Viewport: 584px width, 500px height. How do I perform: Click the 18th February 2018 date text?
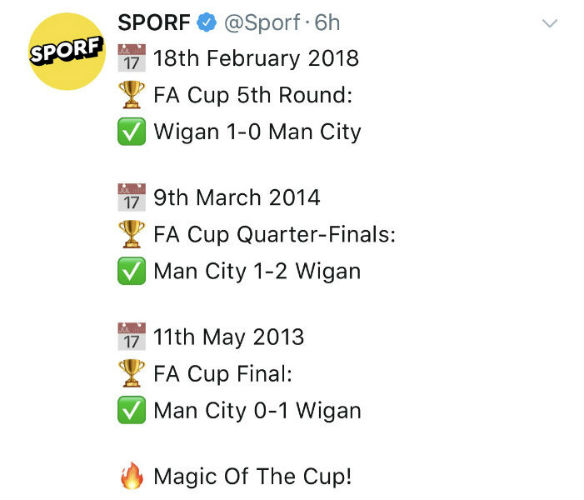pyautogui.click(x=256, y=58)
